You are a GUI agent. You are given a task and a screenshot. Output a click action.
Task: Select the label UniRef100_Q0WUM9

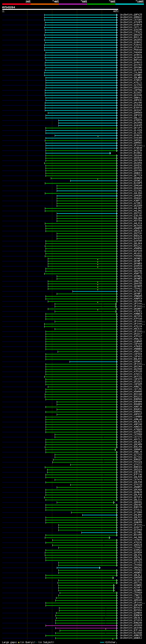tap(131, 523)
